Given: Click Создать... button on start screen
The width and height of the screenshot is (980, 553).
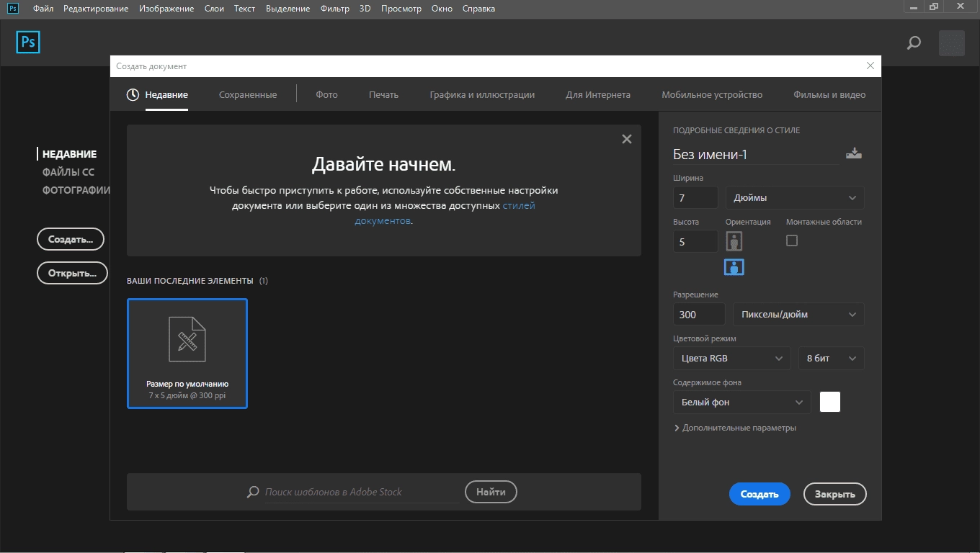Looking at the screenshot, I should (x=71, y=239).
